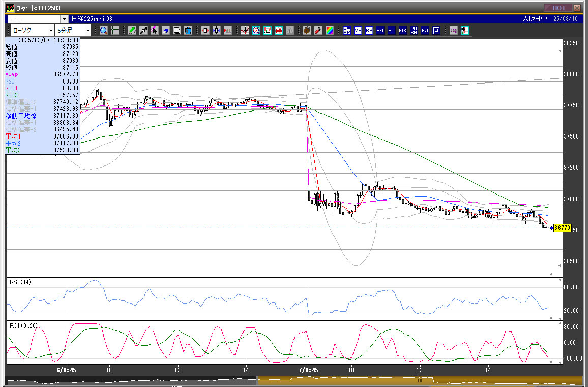The width and height of the screenshot is (588, 387).
Task: Click the blue candle compress icon
Action: coord(216,31)
